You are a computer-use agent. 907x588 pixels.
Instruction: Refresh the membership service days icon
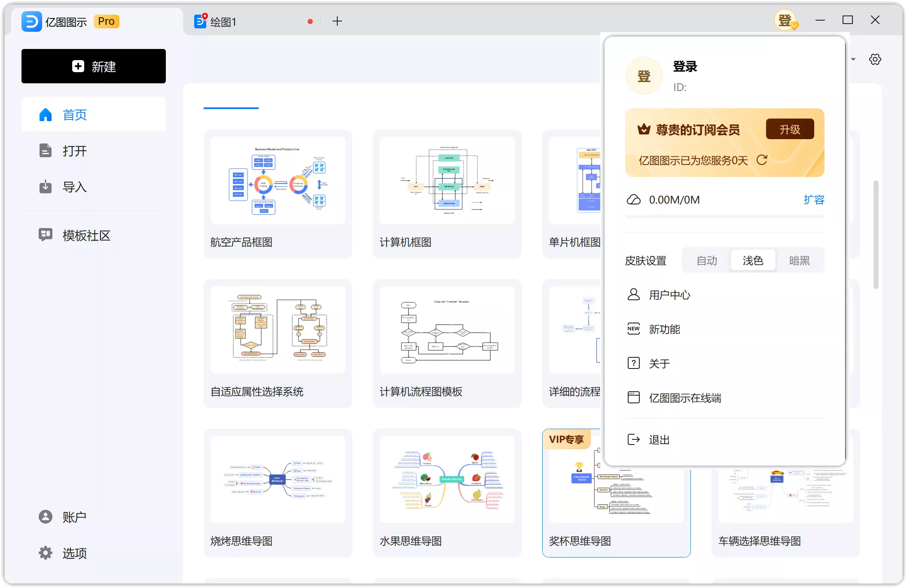[762, 160]
